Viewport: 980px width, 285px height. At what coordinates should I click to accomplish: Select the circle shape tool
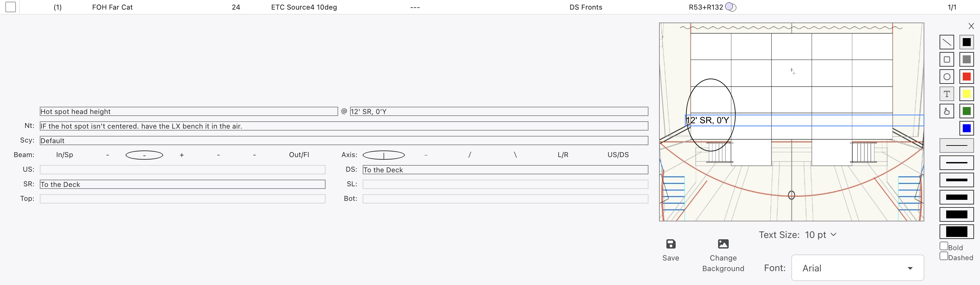(947, 77)
